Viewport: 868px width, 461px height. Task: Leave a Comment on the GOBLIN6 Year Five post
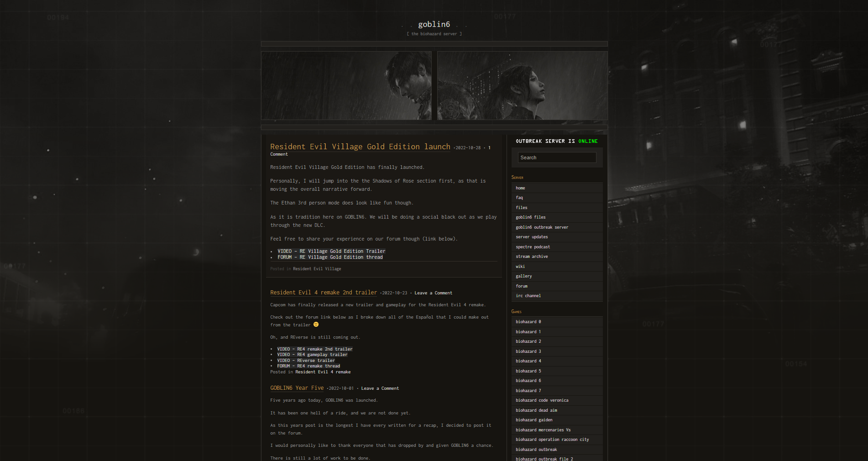(380, 388)
